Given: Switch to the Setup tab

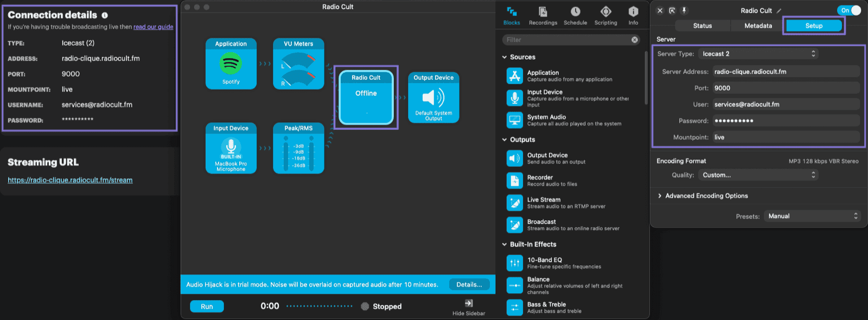Looking at the screenshot, I should point(814,26).
